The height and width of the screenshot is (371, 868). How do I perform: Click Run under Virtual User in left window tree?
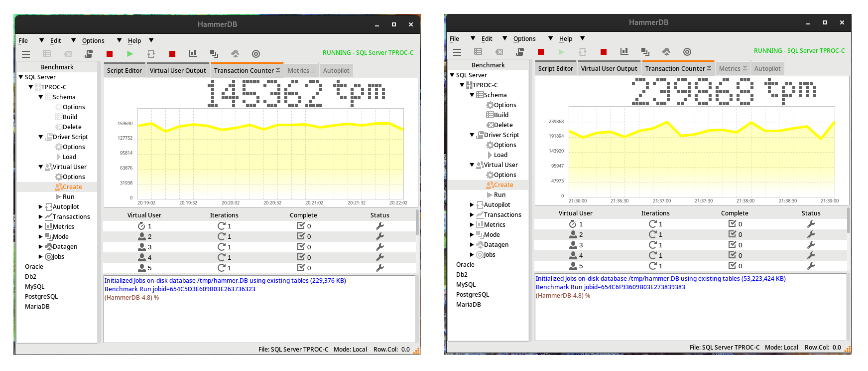tap(68, 197)
